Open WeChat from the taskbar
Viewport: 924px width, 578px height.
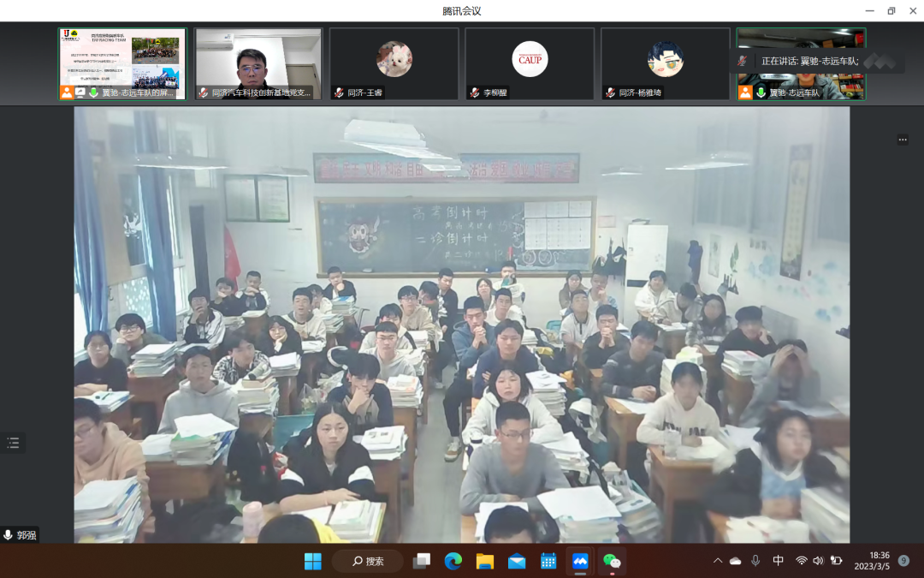click(612, 561)
